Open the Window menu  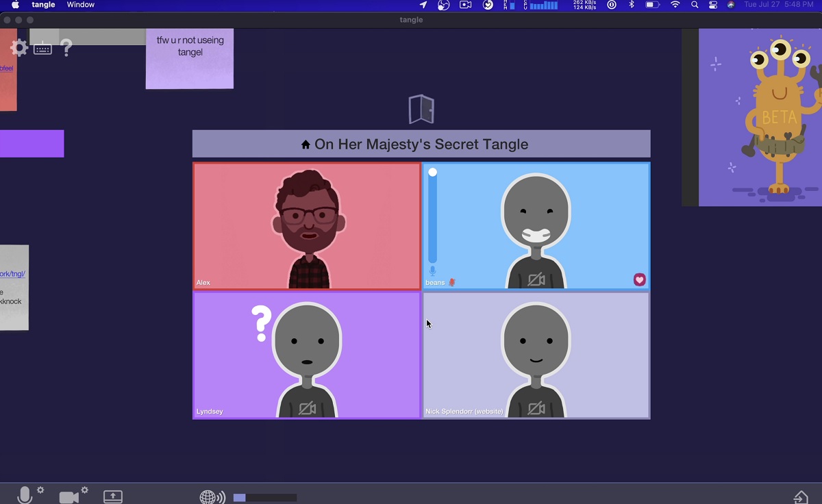81,5
